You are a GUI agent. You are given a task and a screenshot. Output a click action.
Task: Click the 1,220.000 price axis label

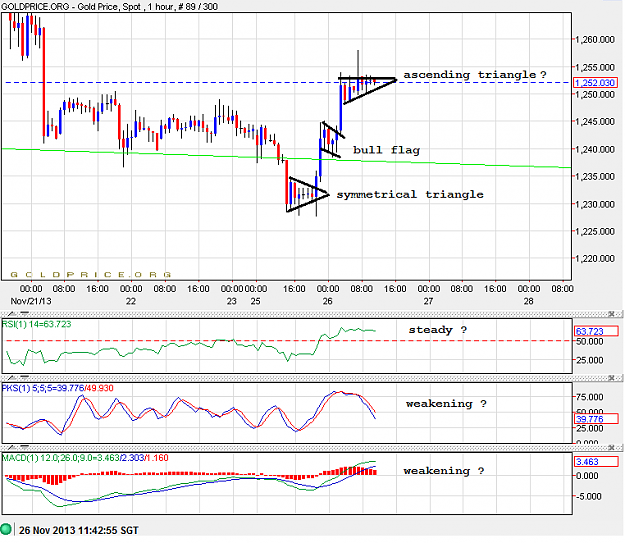(x=595, y=258)
